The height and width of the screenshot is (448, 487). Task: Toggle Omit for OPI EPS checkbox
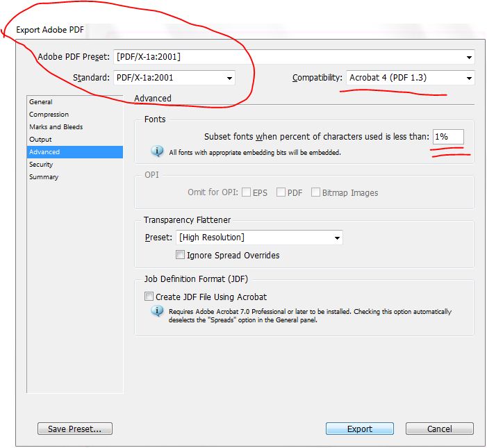point(247,192)
